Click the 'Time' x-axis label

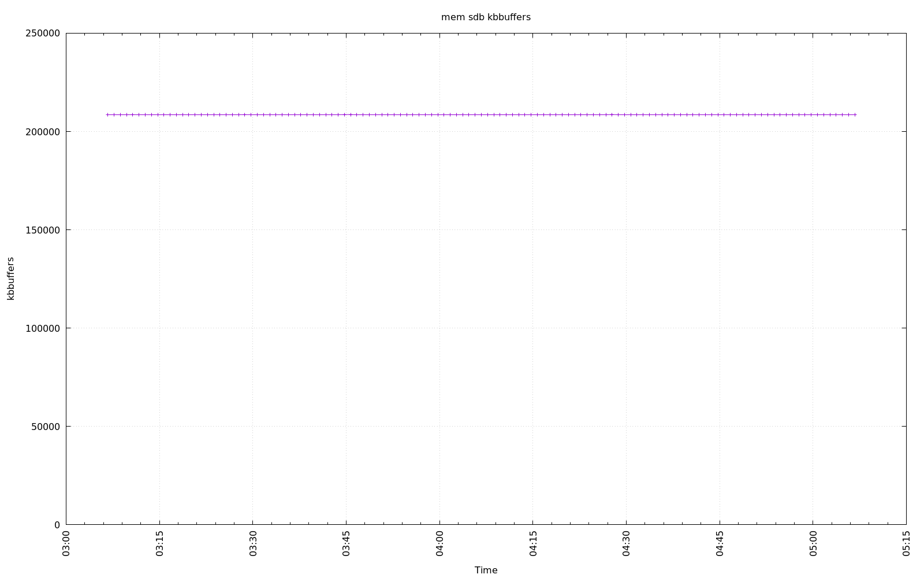[486, 570]
